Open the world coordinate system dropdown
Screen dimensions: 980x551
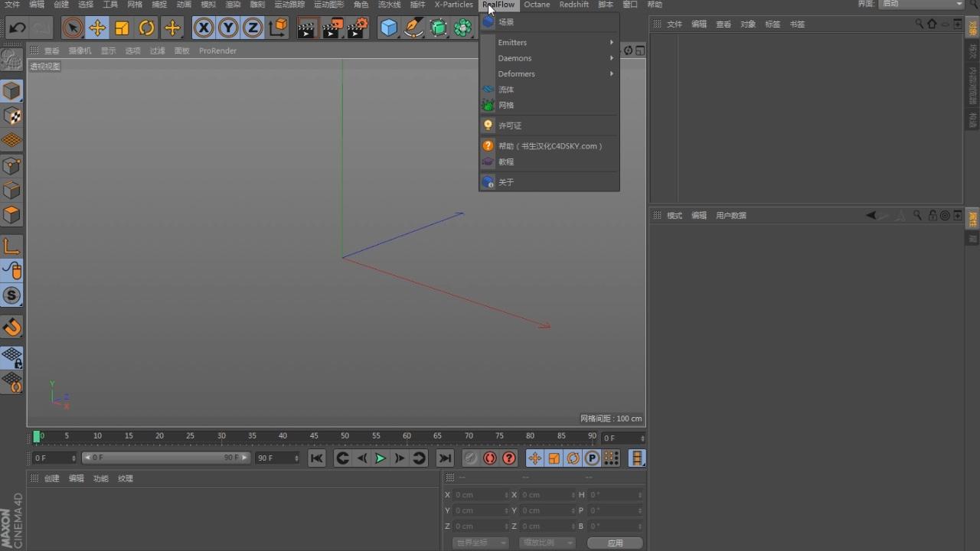[479, 542]
